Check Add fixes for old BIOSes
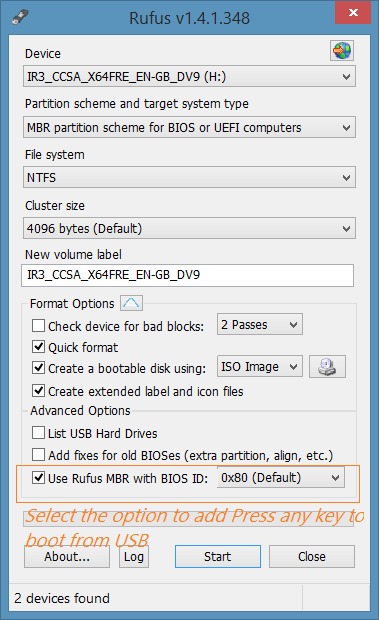The width and height of the screenshot is (379, 620). 38,455
